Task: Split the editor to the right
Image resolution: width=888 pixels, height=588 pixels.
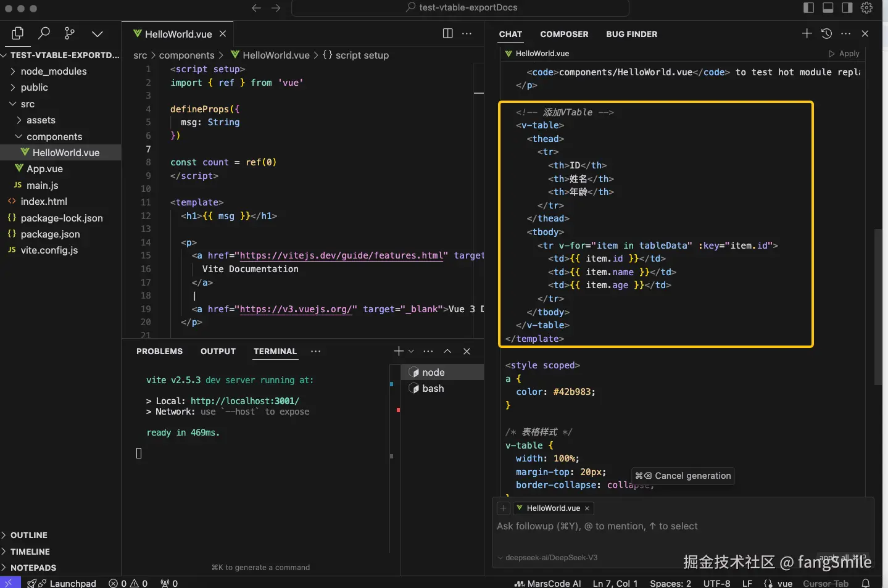Action: coord(448,33)
